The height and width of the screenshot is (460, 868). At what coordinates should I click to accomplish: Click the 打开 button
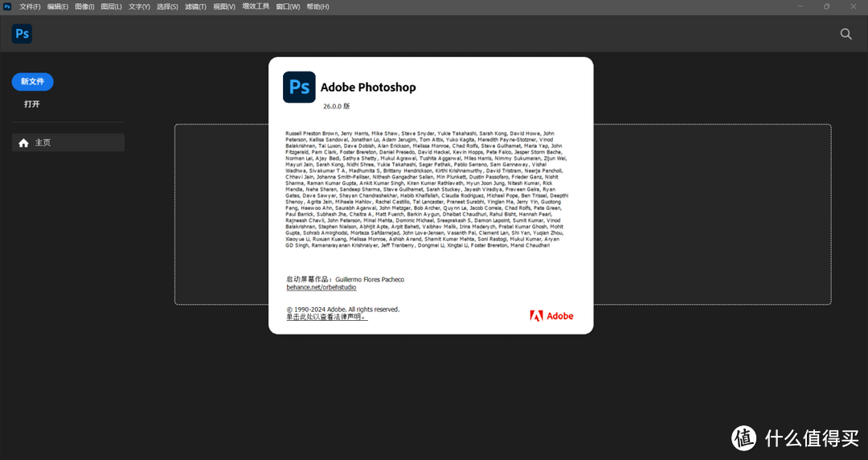[32, 105]
